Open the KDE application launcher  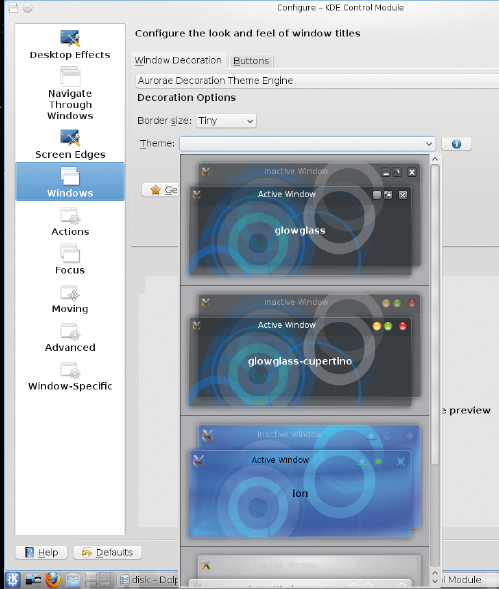(12, 580)
